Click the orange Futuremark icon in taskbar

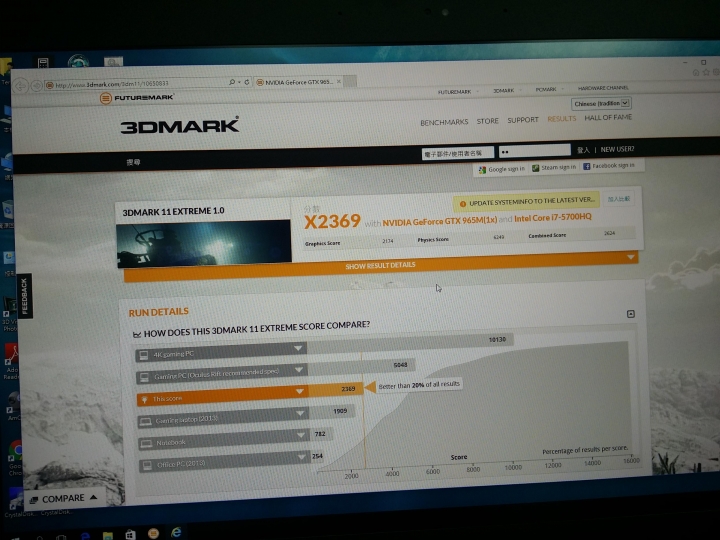153,533
